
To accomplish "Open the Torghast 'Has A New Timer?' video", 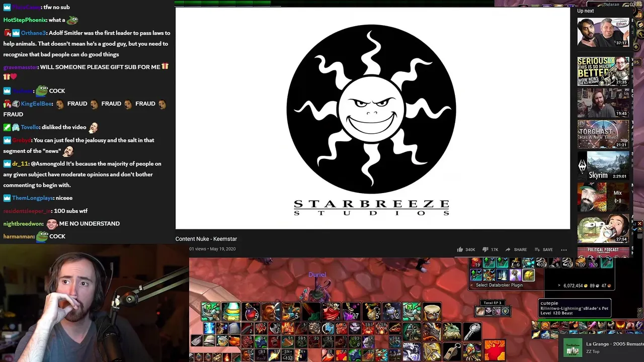I will (x=603, y=134).
